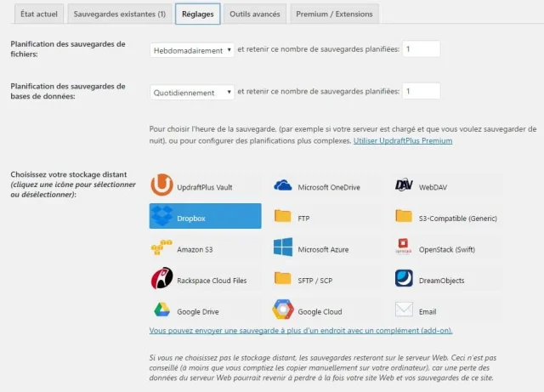Open the Sauvegardes existantes (1) tab
This screenshot has height=392, width=544.
(120, 14)
